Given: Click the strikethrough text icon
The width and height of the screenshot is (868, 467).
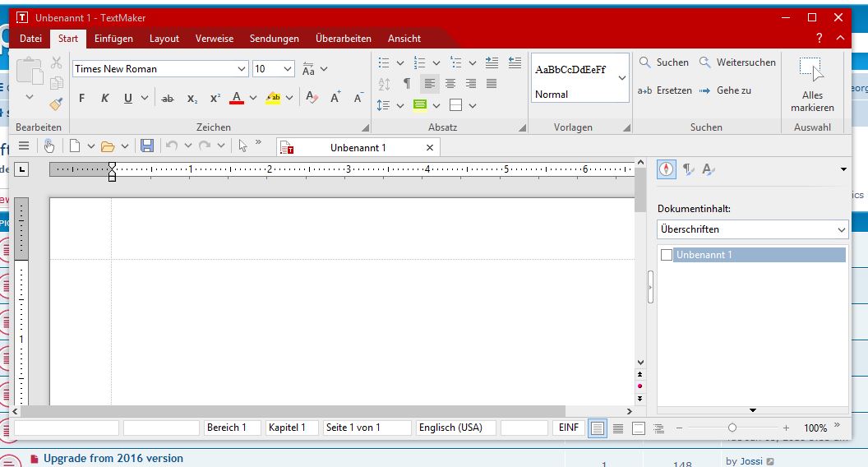Looking at the screenshot, I should tap(168, 98).
